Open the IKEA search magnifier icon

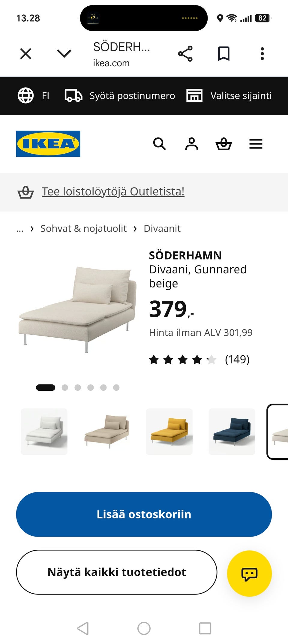[159, 144]
